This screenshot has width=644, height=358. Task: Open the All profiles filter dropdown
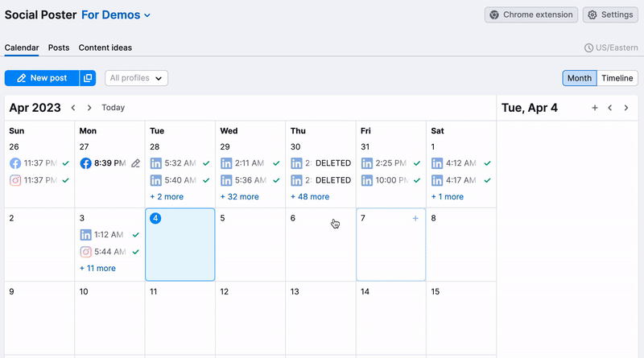coord(136,78)
